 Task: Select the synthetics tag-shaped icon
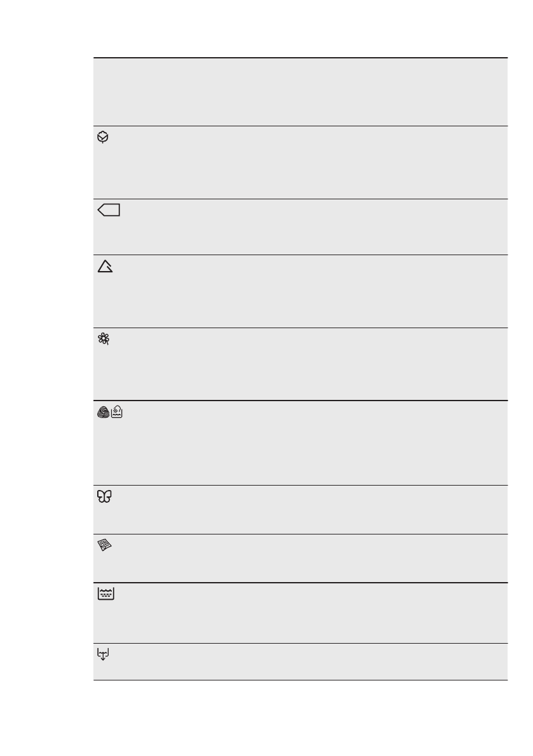point(110,211)
